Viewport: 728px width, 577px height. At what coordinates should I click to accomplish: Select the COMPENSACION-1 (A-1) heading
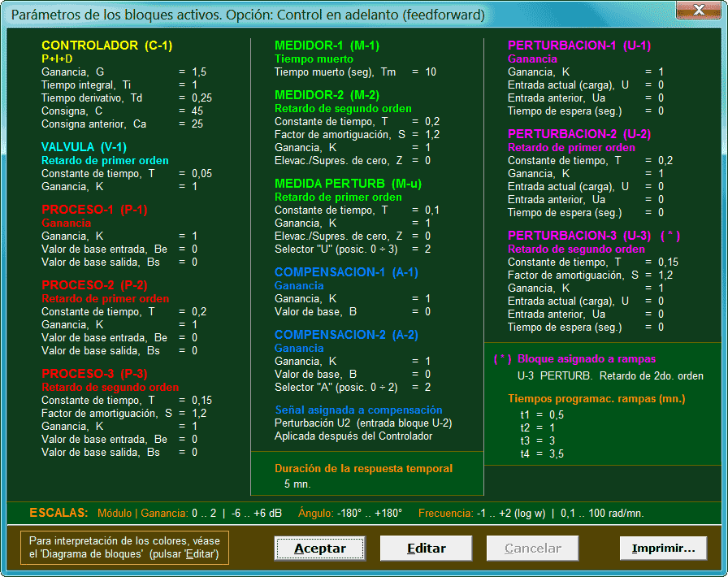coord(346,272)
